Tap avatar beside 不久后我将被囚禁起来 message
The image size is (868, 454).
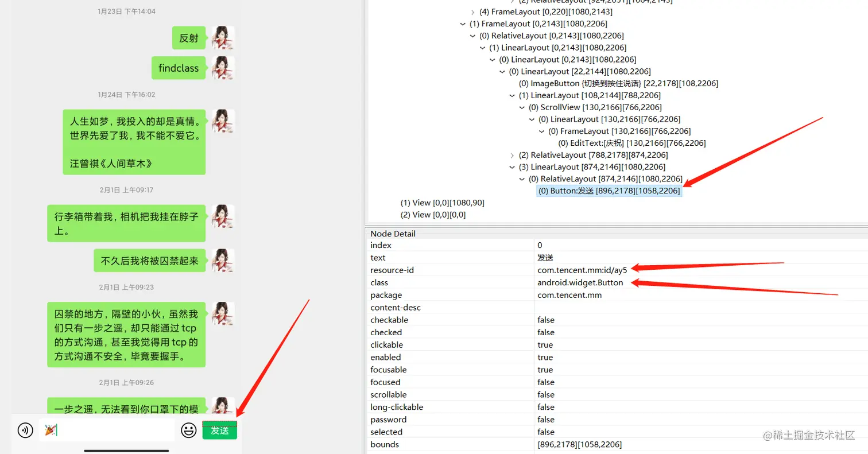(x=223, y=261)
